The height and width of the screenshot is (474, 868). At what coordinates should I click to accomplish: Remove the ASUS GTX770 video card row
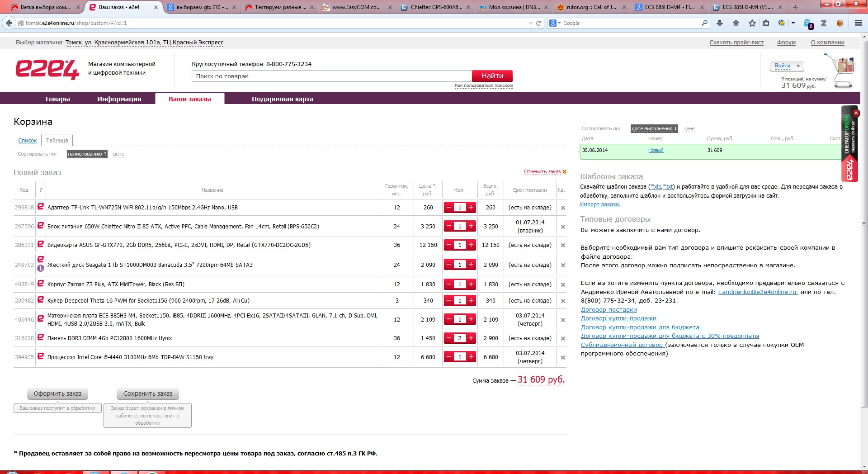[x=563, y=246]
